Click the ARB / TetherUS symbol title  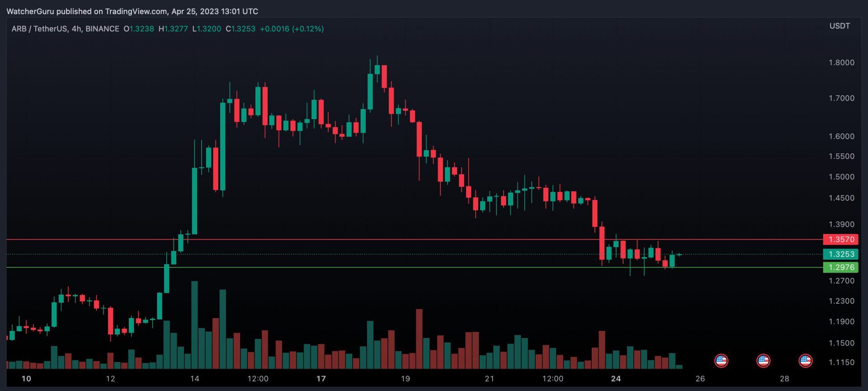39,29
